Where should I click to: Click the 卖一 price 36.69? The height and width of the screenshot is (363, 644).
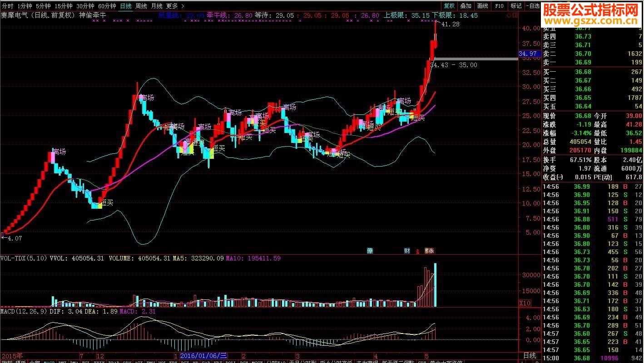pos(583,62)
